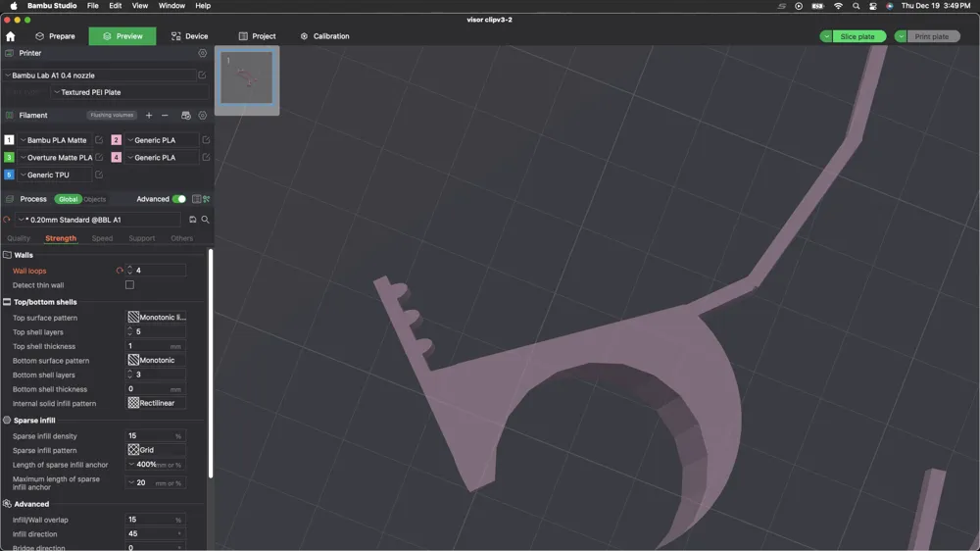
Task: Save the process preset icon
Action: [192, 220]
